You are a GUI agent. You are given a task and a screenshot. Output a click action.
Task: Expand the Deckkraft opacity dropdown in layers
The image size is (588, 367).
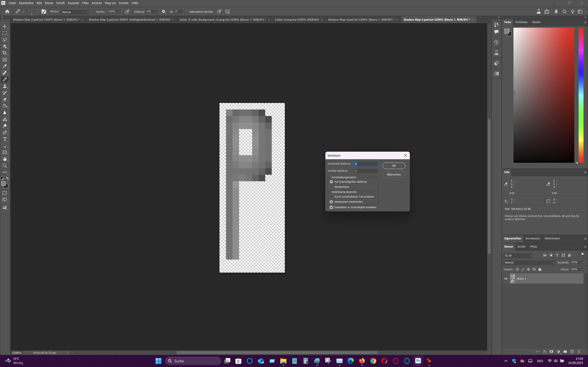(581, 262)
